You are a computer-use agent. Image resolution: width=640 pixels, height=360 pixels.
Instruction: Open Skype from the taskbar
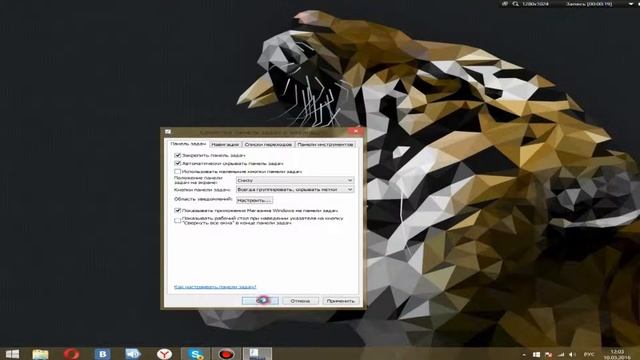coord(195,354)
